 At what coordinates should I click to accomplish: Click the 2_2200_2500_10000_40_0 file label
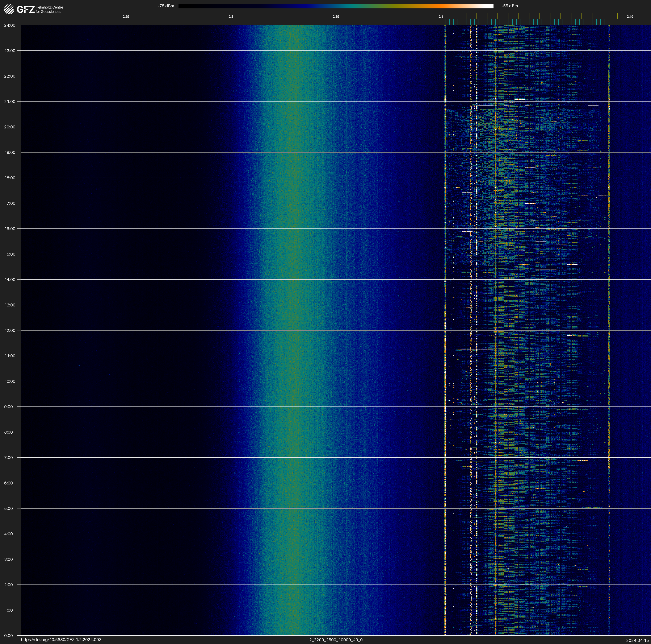tap(336, 640)
